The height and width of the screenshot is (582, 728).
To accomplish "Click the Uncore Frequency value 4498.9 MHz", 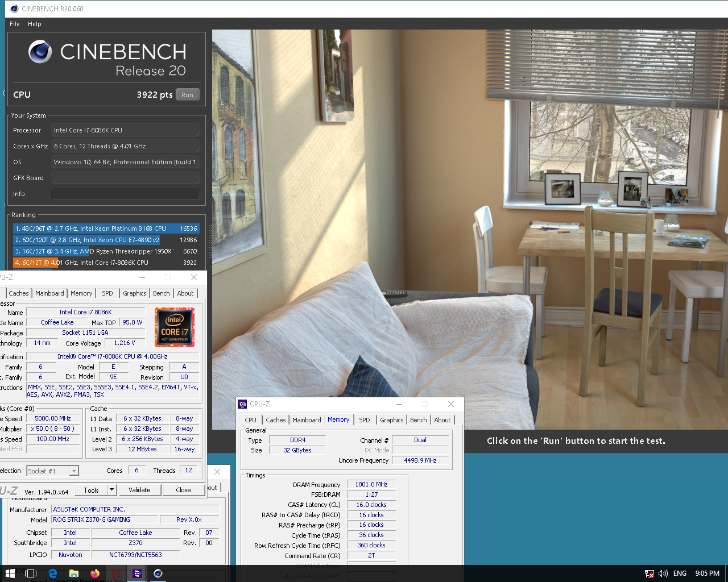I will point(420,460).
